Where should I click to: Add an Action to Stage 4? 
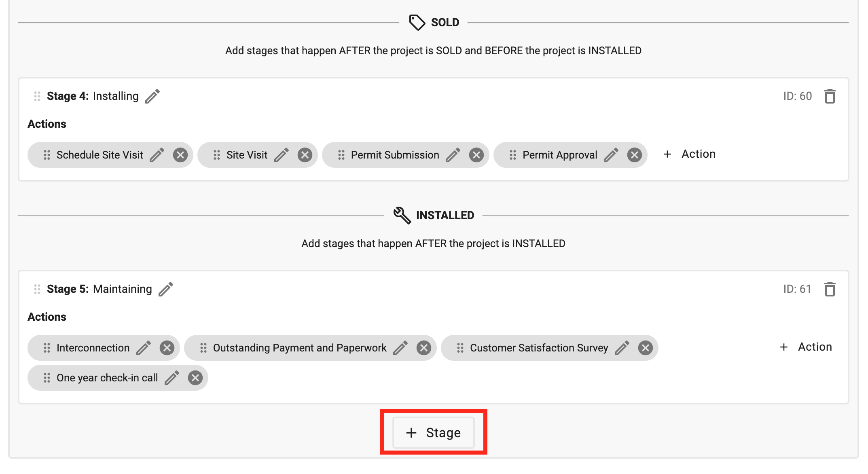690,154
